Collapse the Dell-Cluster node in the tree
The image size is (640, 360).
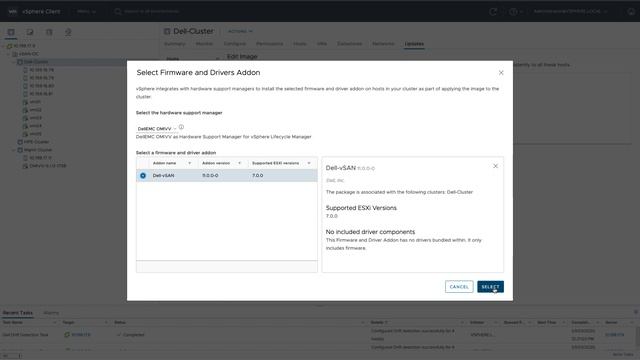click(x=14, y=62)
